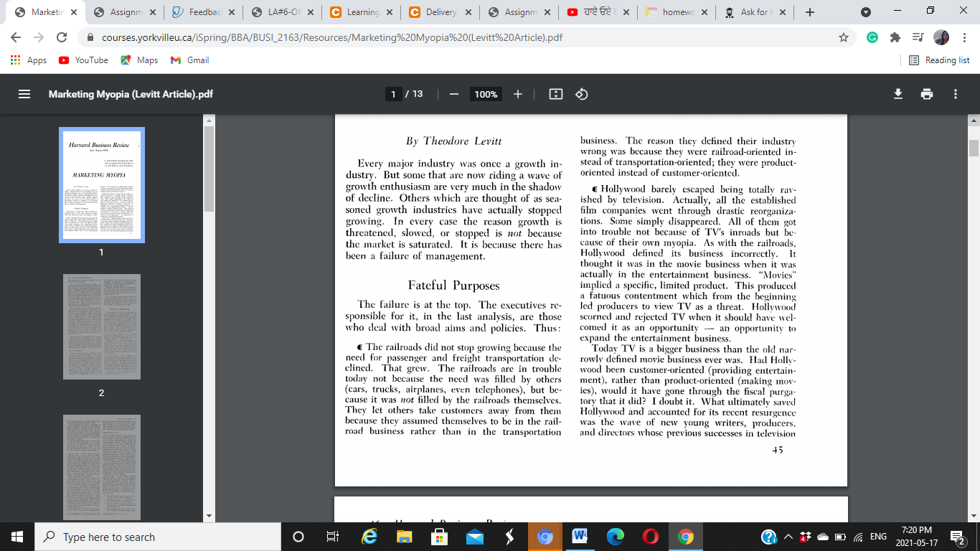The width and height of the screenshot is (980, 551).
Task: Click the 100% zoom level field
Action: tap(486, 94)
